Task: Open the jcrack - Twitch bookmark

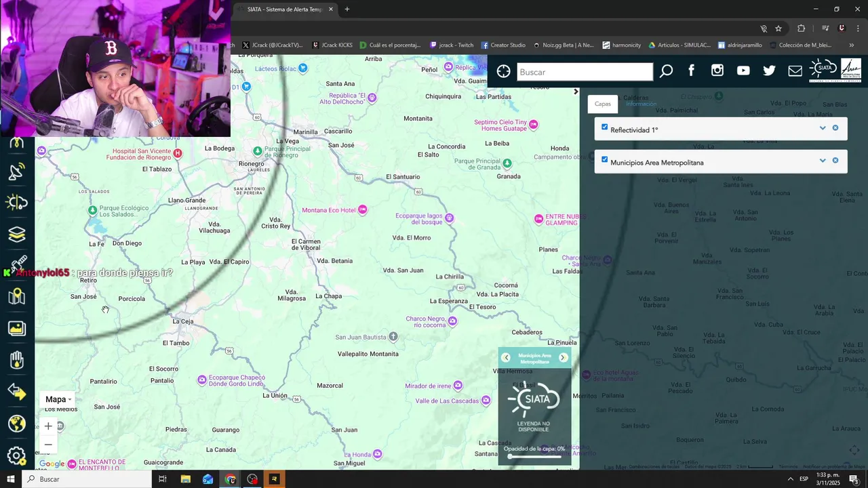Action: (x=452, y=45)
